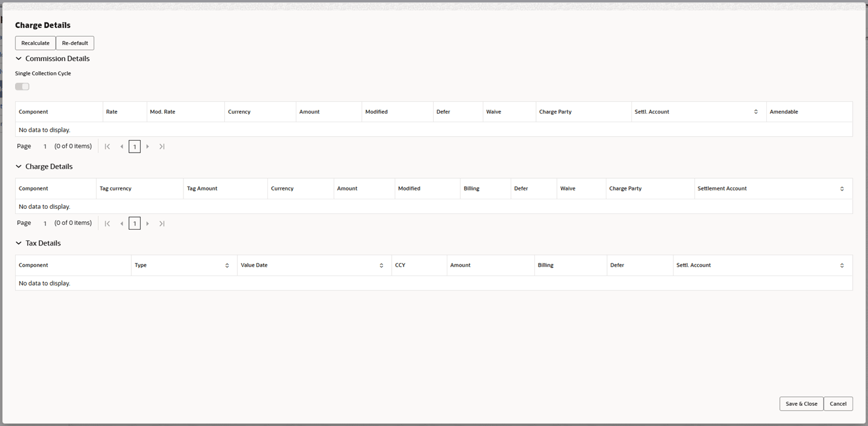
Task: Go to first page of Commission Details table
Action: (x=107, y=146)
